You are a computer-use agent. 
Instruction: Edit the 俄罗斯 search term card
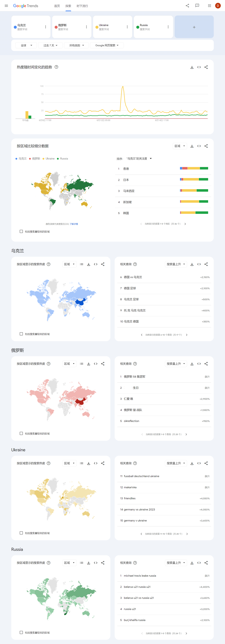(x=72, y=27)
